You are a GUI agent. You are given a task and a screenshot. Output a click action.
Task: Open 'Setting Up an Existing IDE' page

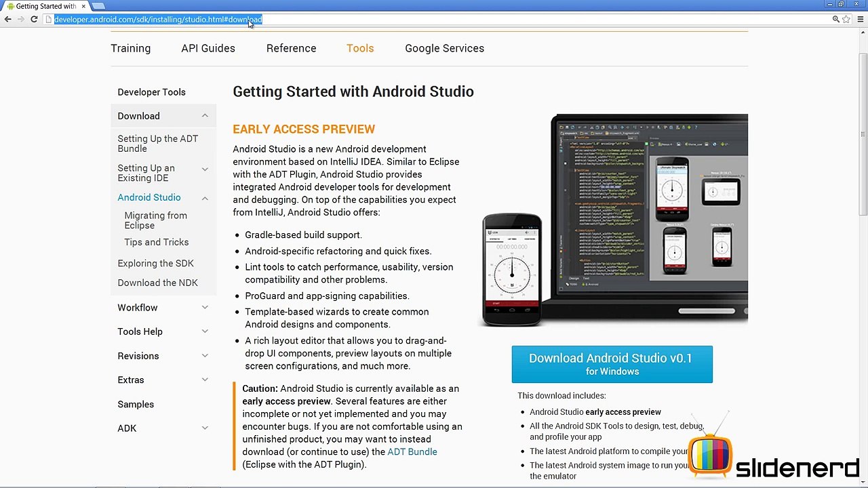click(x=146, y=173)
